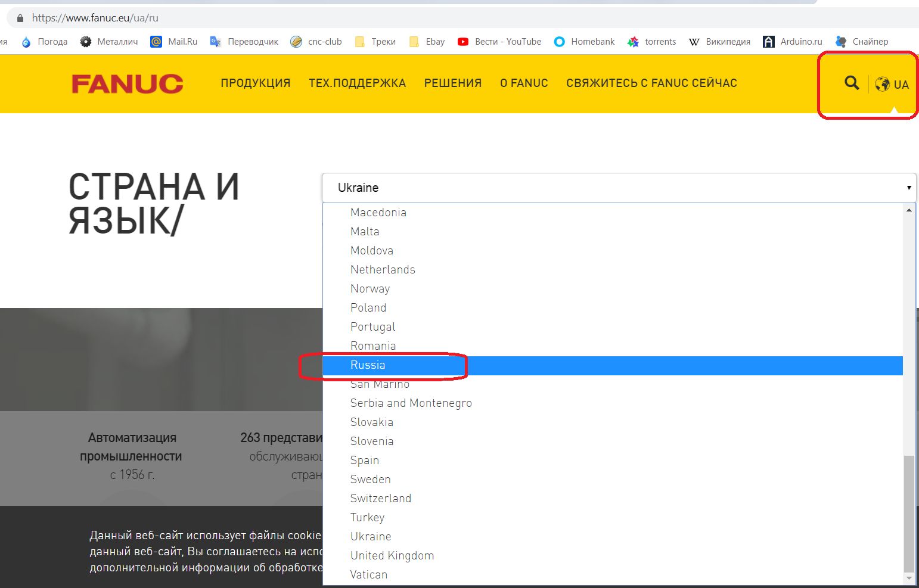This screenshot has width=919, height=588.
Task: Open the Снайпер bookmark
Action: 862,42
